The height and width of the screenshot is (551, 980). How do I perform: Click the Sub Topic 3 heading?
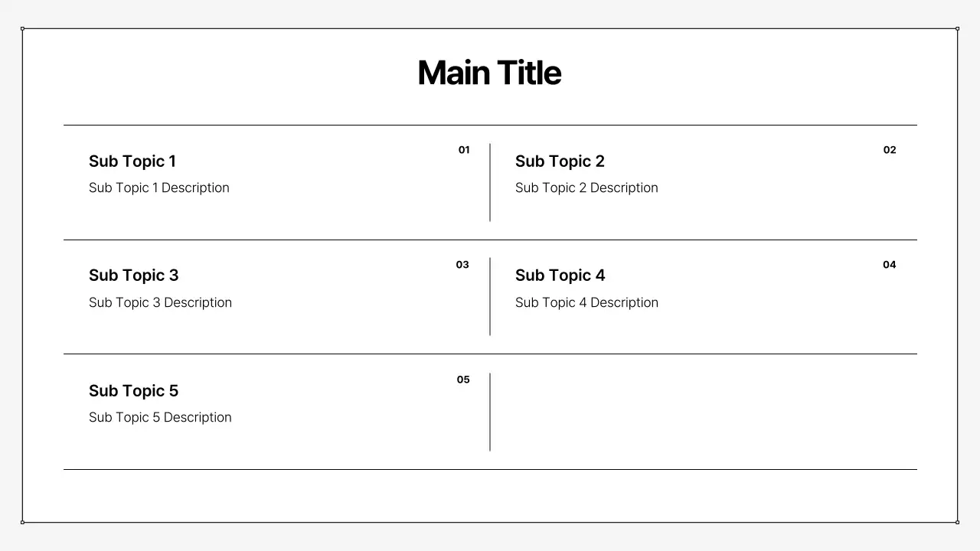[133, 275]
